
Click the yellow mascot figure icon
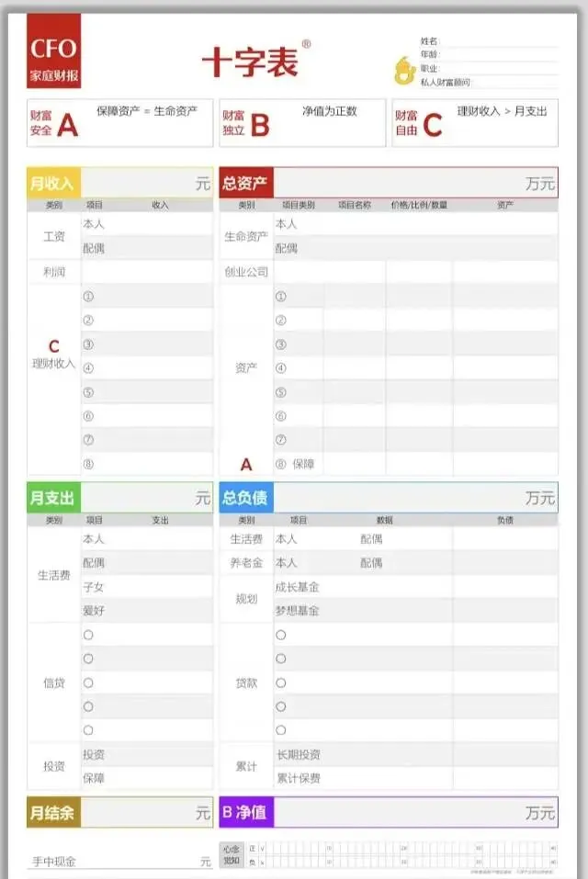[x=404, y=71]
